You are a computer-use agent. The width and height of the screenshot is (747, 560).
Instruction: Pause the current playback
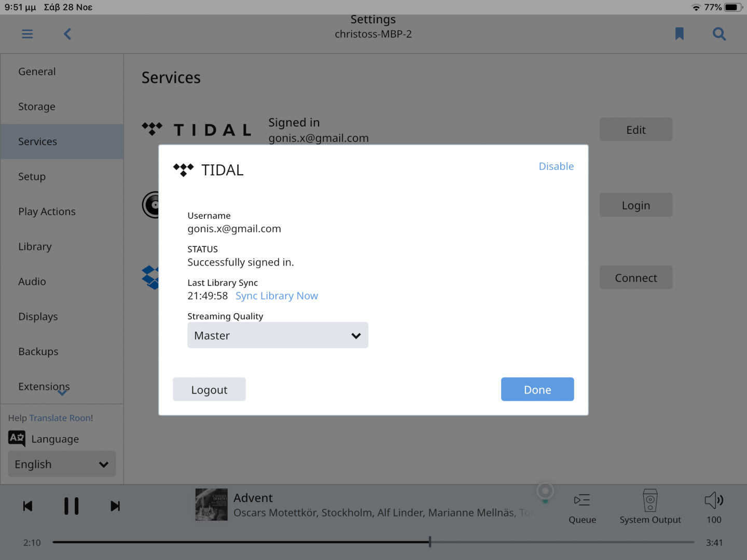(x=72, y=506)
